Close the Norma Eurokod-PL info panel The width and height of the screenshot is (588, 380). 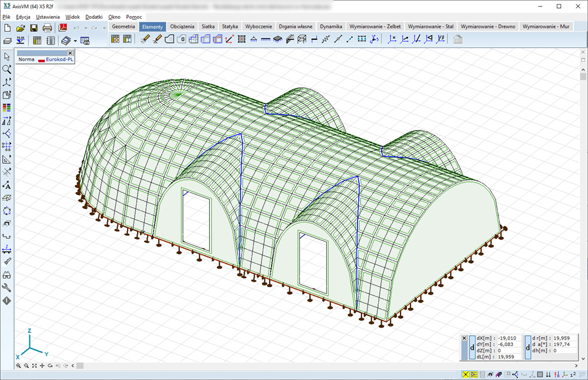pos(70,53)
